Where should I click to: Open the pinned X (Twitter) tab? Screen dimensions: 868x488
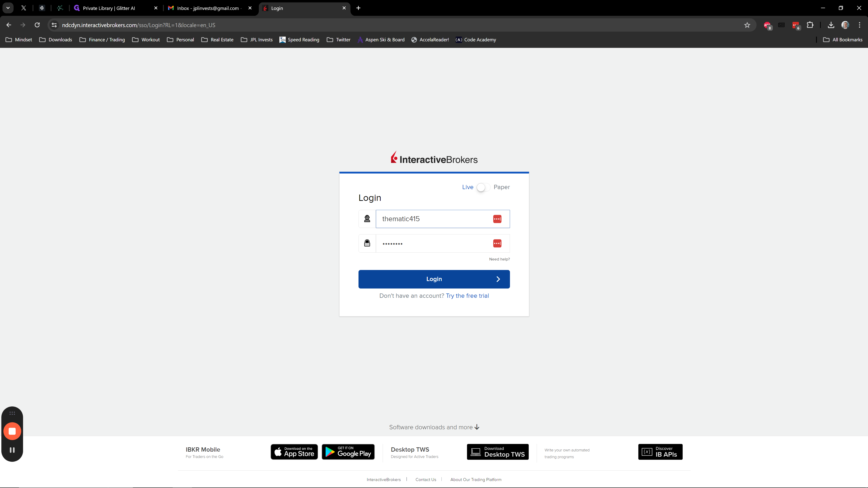pyautogui.click(x=24, y=8)
